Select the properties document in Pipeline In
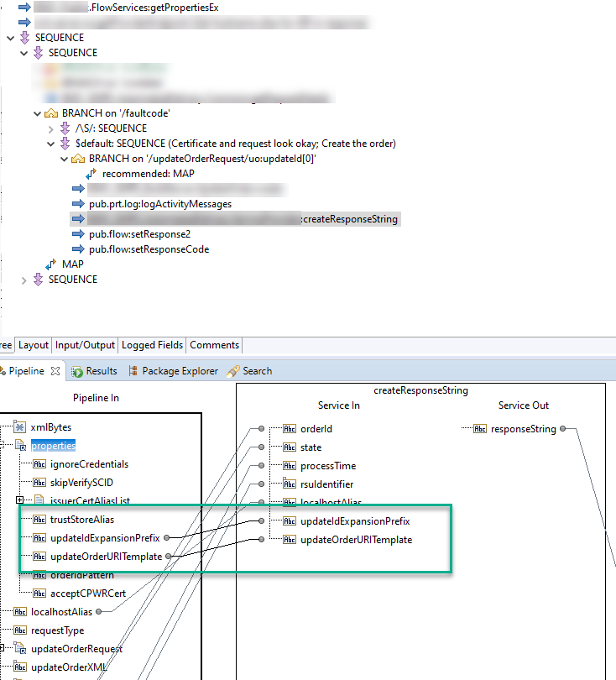Image resolution: width=616 pixels, height=680 pixels. pyautogui.click(x=53, y=446)
